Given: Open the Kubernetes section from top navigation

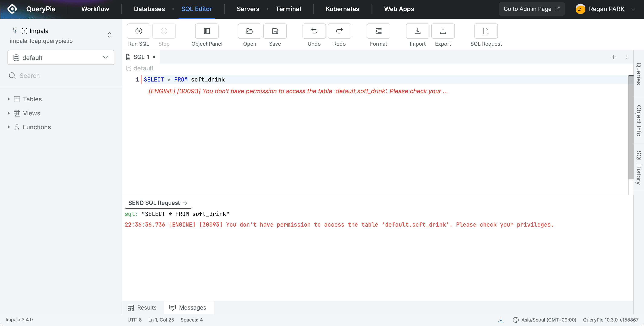Looking at the screenshot, I should click(x=342, y=9).
